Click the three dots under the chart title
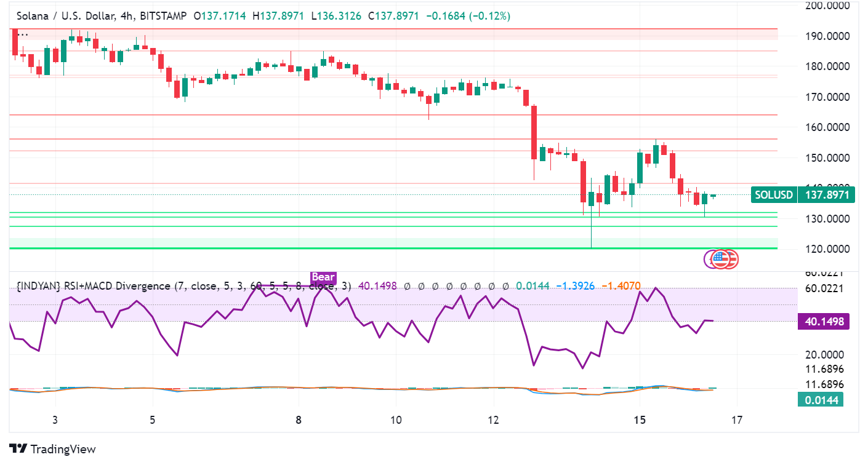The width and height of the screenshot is (868, 465). tap(22, 34)
